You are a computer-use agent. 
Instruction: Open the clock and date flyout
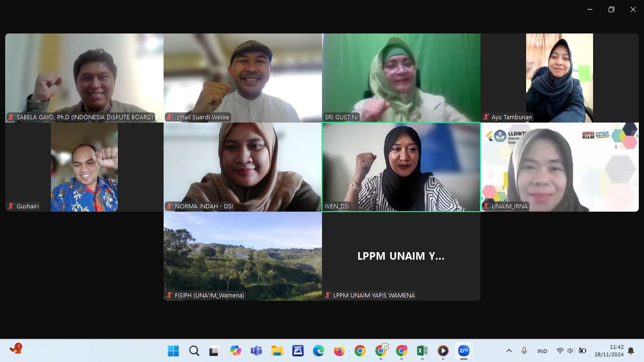(609, 351)
